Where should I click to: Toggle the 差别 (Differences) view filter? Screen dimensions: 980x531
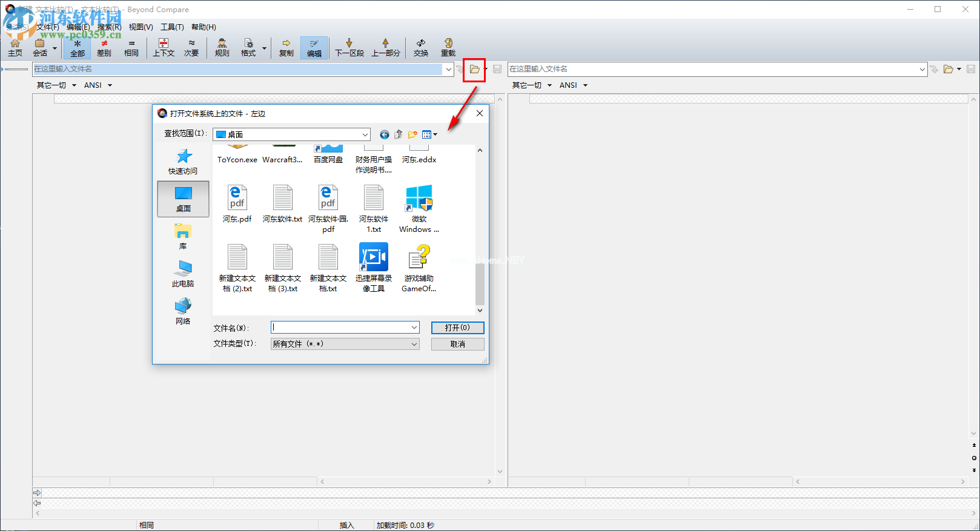[104, 47]
